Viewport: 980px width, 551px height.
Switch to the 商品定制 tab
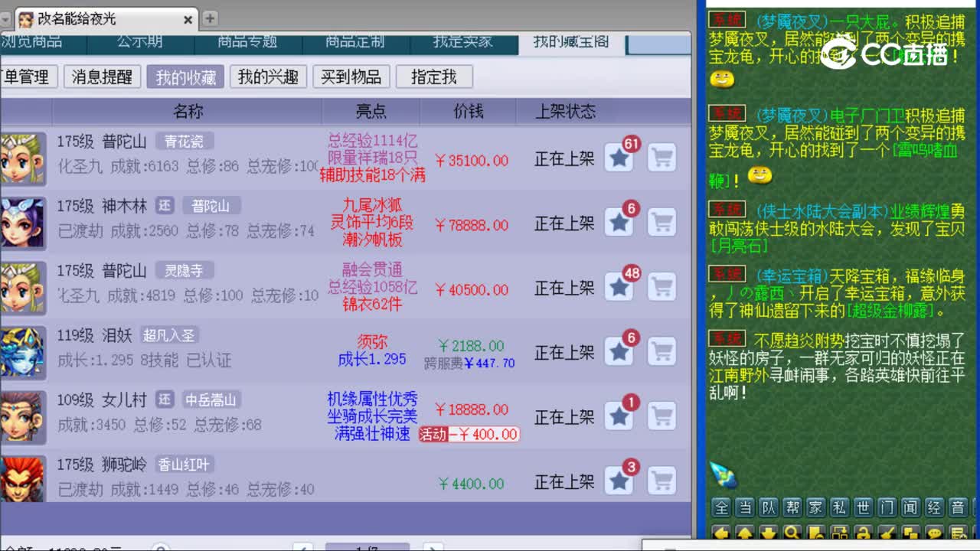354,44
